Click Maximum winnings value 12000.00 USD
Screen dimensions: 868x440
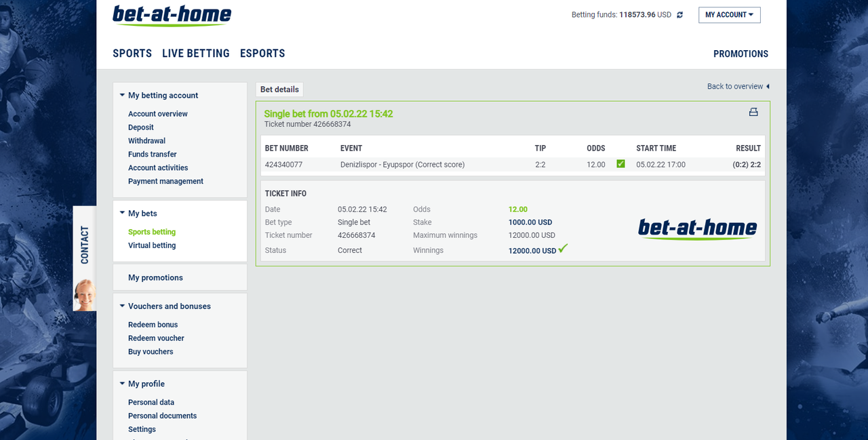532,235
